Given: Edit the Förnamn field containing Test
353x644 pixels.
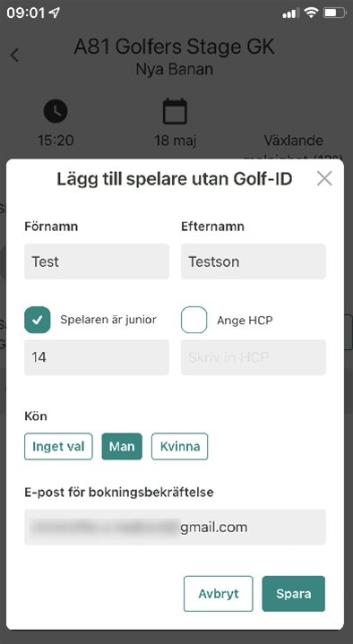Looking at the screenshot, I should [97, 262].
